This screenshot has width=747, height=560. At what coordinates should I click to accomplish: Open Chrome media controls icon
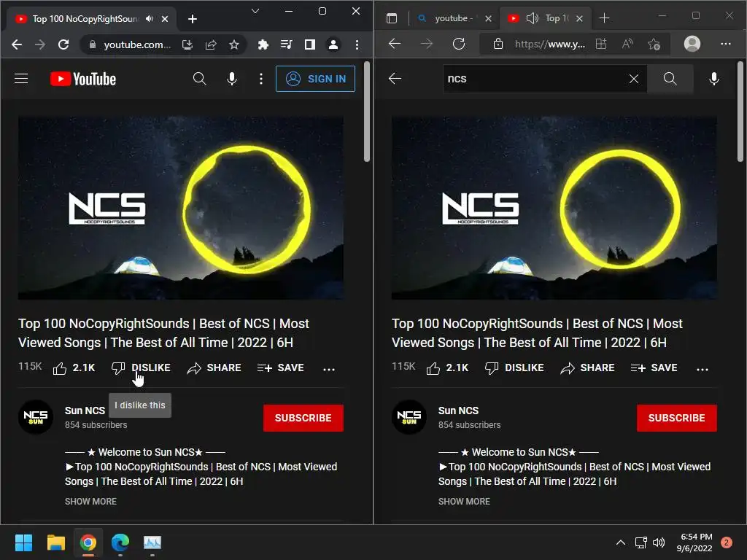point(286,44)
